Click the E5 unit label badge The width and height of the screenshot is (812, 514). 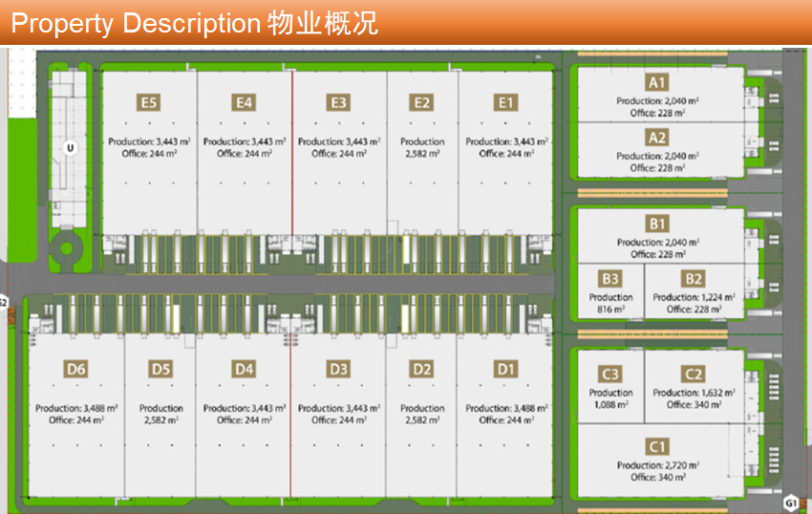149,103
